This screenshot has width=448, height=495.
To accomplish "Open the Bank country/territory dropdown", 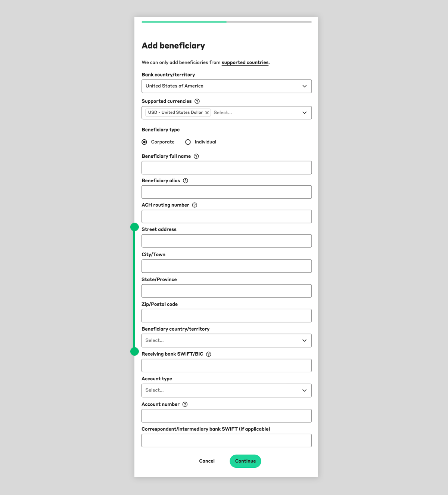I will pyautogui.click(x=227, y=86).
